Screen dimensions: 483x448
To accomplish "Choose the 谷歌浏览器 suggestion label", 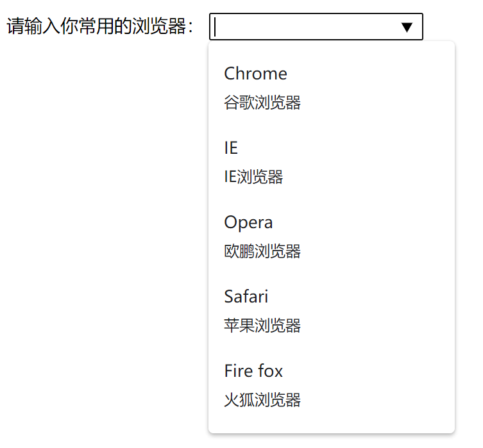I will coord(262,103).
